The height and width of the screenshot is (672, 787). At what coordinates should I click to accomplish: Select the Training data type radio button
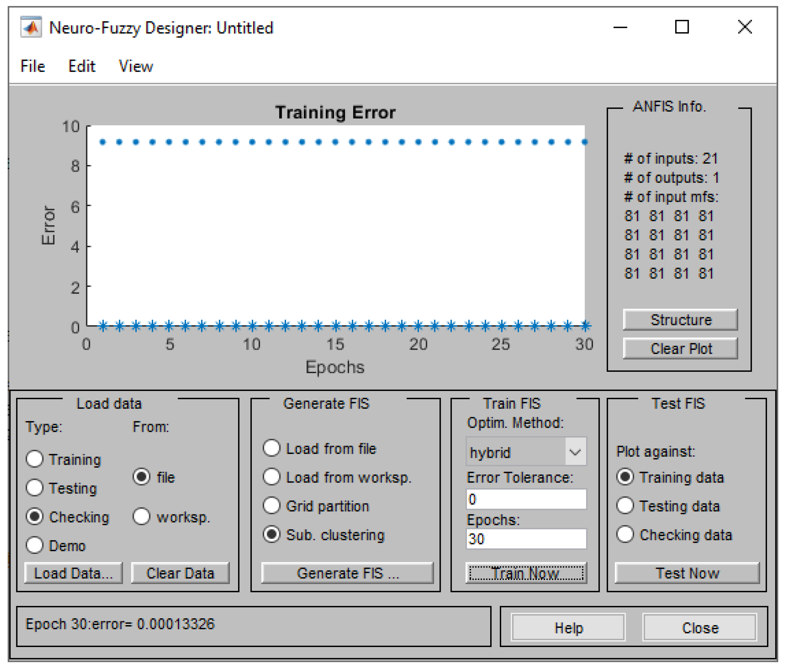point(35,459)
